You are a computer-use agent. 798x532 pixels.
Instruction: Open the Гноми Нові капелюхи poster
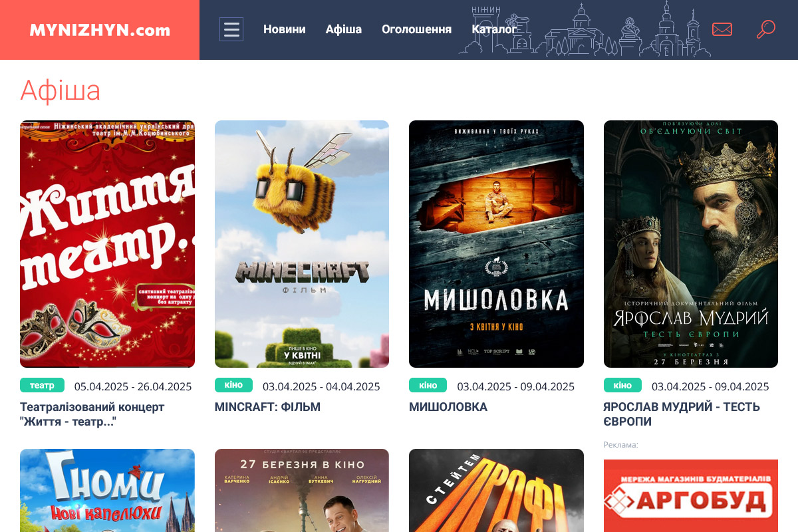107,491
